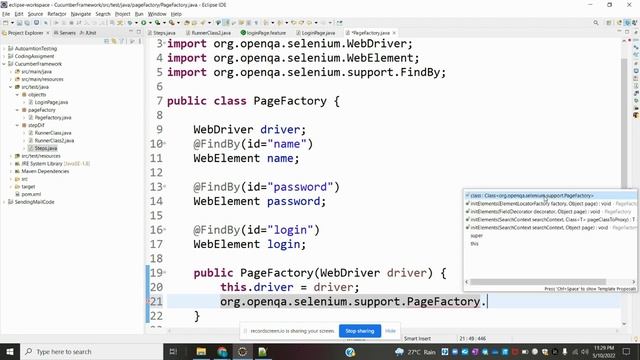Screen dimensions: 640x360
Task: Choose initElements(FieldDecorator decorator) proposal
Action: [550, 211]
